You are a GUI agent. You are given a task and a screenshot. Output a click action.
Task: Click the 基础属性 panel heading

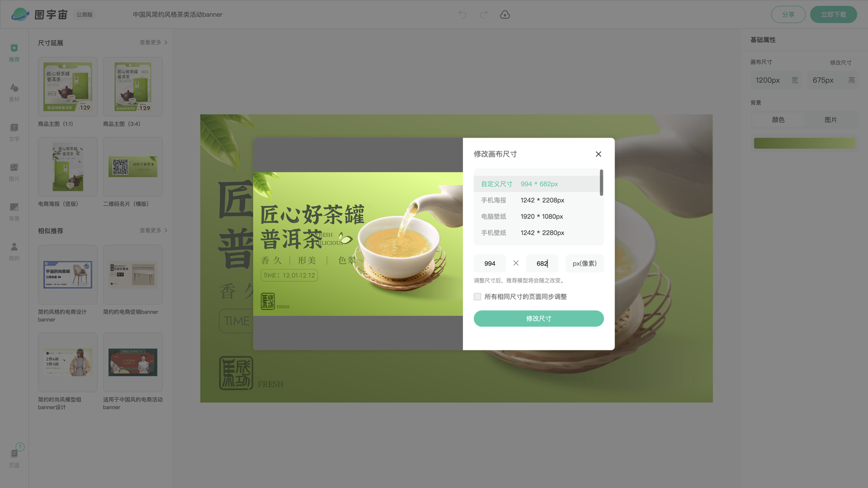[x=763, y=40]
